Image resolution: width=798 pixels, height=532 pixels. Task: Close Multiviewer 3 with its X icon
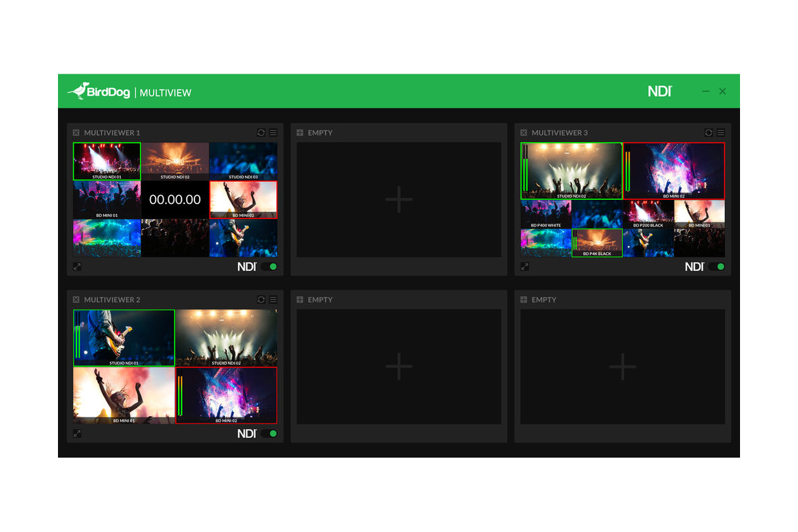coord(524,133)
